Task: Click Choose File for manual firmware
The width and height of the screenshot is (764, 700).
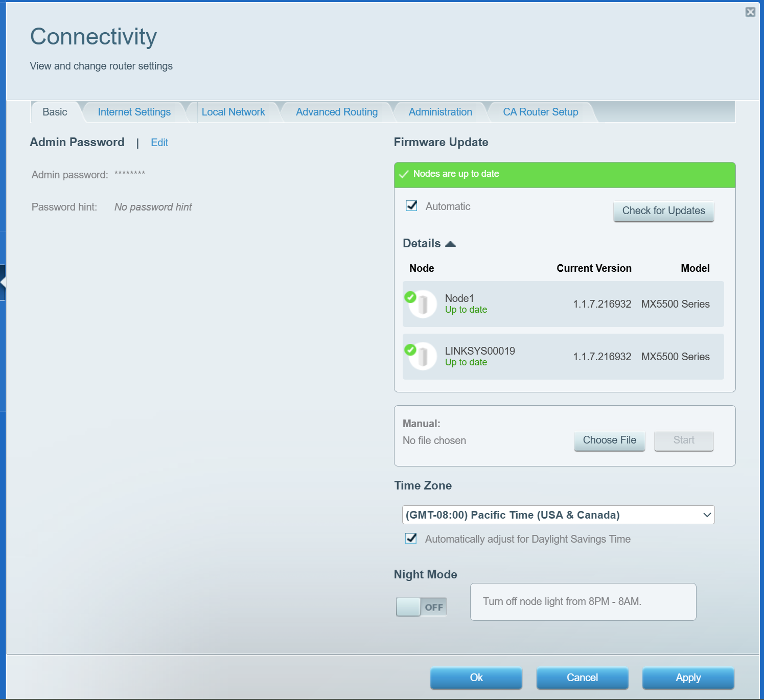Action: pyautogui.click(x=610, y=440)
